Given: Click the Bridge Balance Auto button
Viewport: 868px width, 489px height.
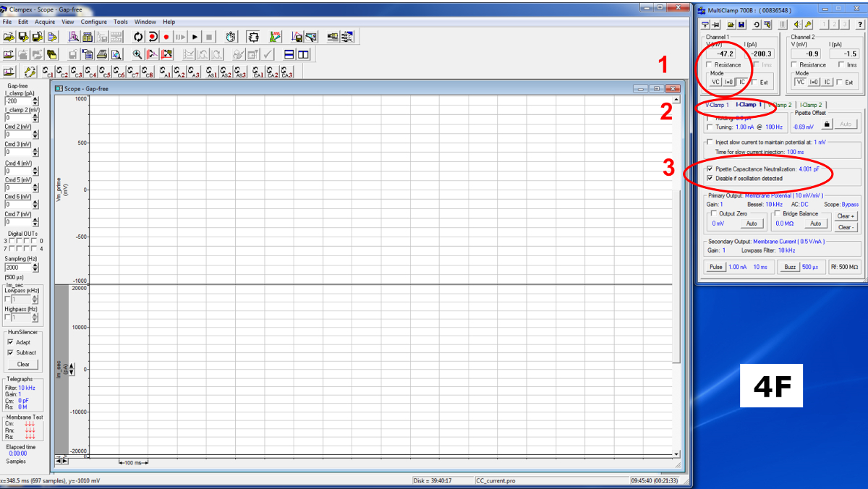Looking at the screenshot, I should 814,224.
